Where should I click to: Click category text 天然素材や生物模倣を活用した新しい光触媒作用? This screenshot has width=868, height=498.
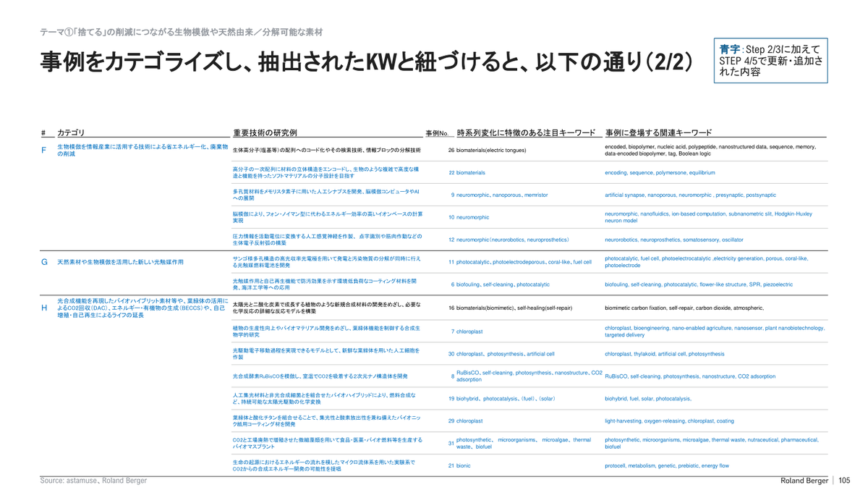(x=120, y=262)
